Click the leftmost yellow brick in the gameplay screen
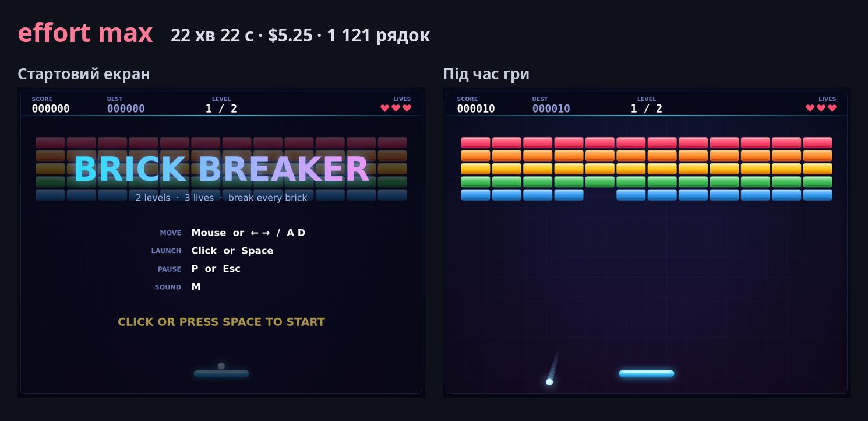This screenshot has width=868, height=421. tap(475, 169)
